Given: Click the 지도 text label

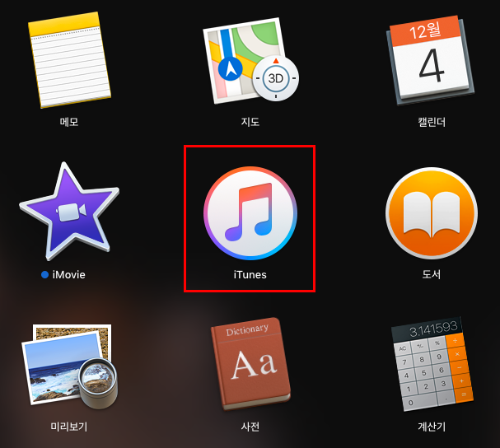Looking at the screenshot, I should pos(250,122).
